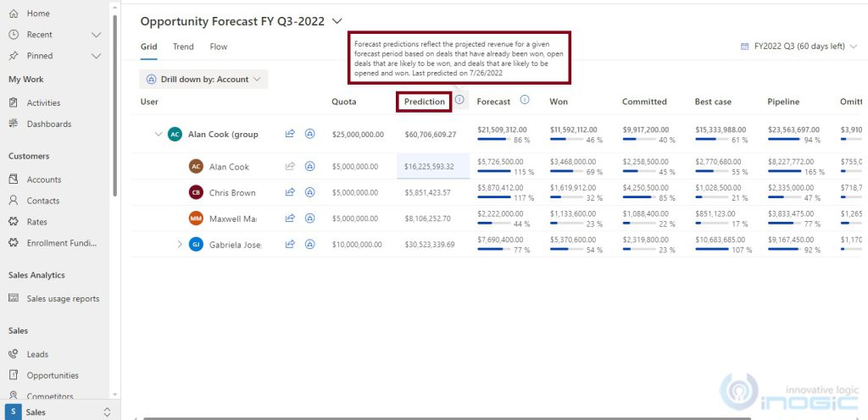Click the Chris Brown avatar
Screen dimensions: 868x420
click(x=196, y=192)
